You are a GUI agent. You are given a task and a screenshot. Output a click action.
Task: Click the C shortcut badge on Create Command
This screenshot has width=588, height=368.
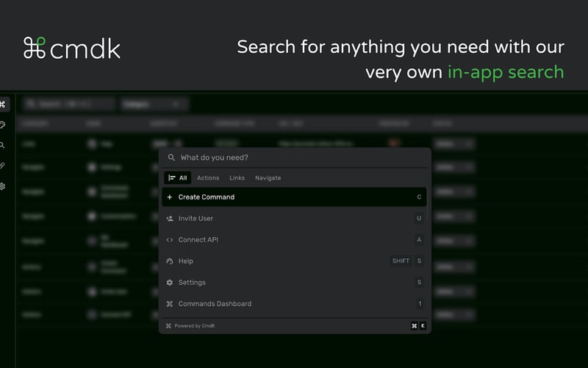tap(419, 197)
